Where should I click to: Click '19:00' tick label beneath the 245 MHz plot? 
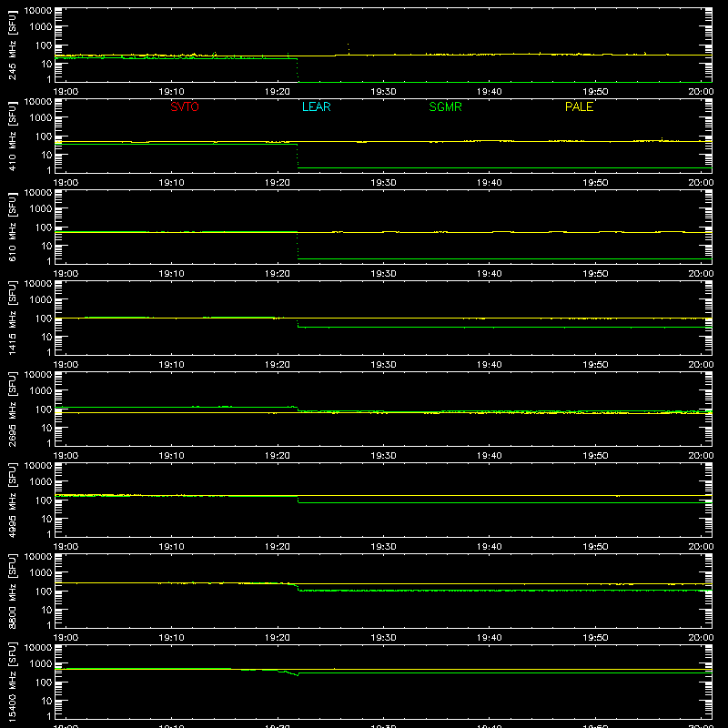click(x=66, y=92)
